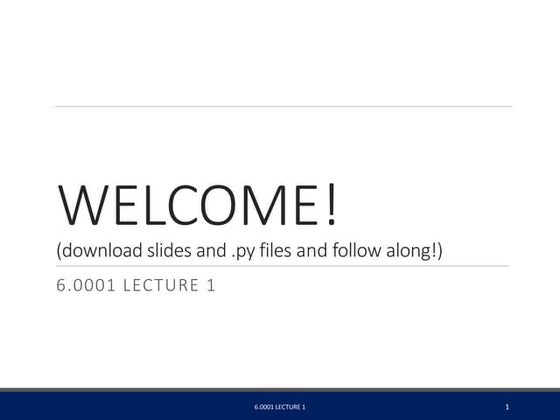Click the opening parenthesis before "download"
Screen dimensions: 560x420
pos(59,251)
